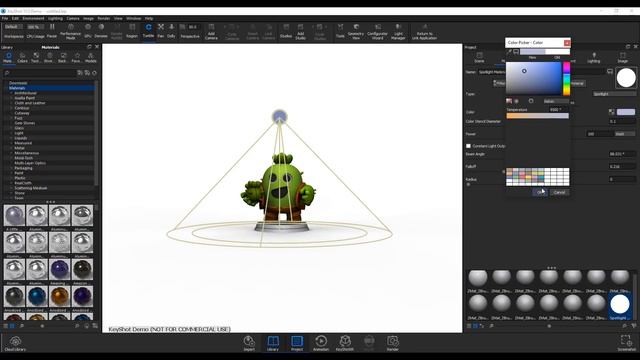This screenshot has height=360, width=640.
Task: Switch to Library Favorites tab
Action: tap(76, 58)
